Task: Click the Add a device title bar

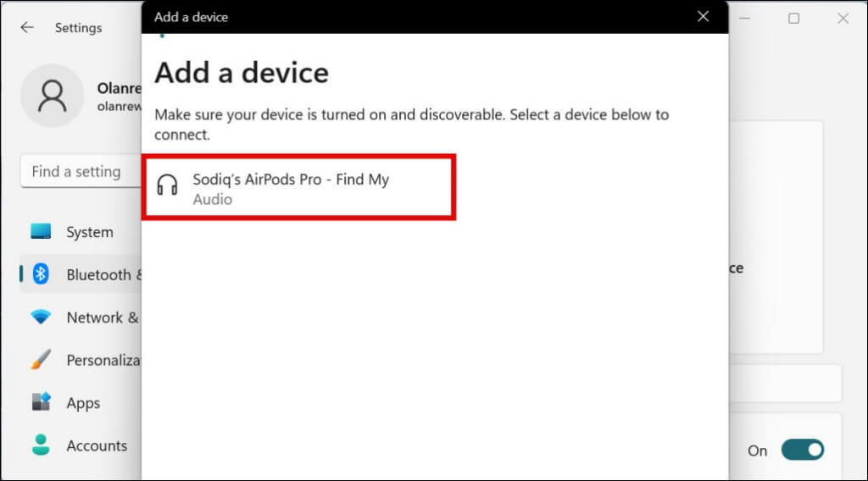Action: (x=424, y=16)
